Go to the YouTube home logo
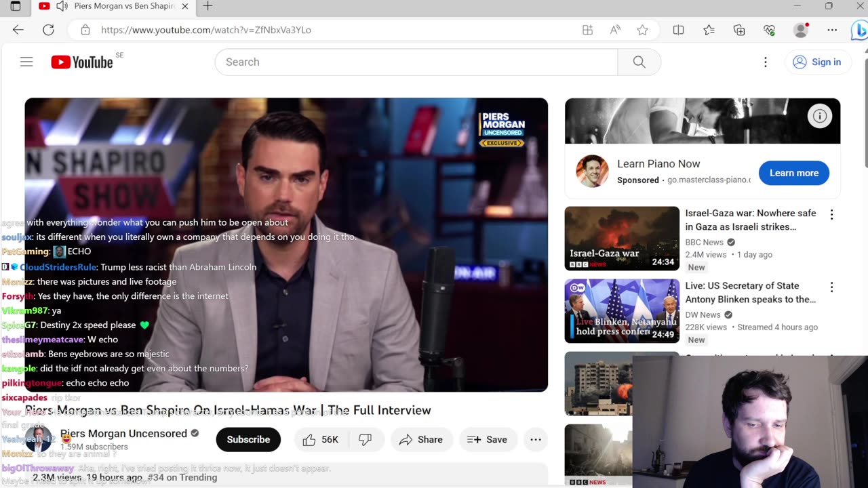 pyautogui.click(x=82, y=62)
